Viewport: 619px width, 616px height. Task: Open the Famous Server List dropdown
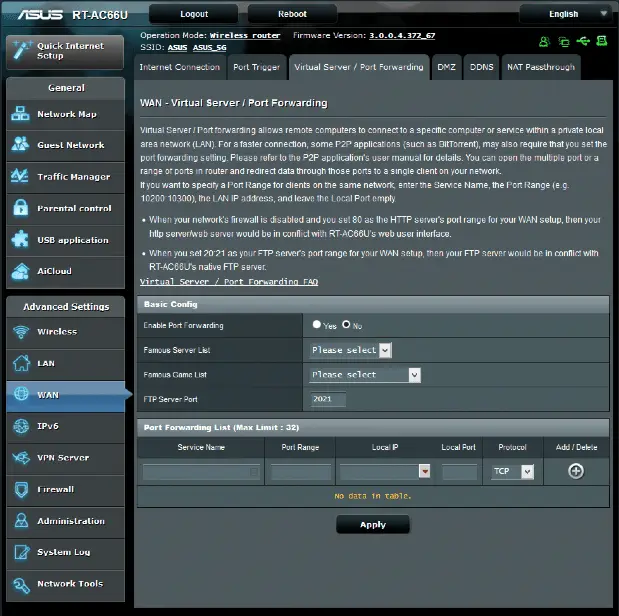tap(351, 350)
